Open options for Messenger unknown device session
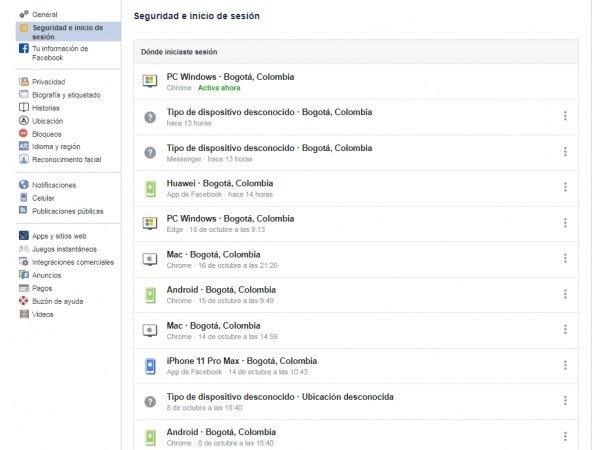The image size is (600, 450). click(565, 152)
